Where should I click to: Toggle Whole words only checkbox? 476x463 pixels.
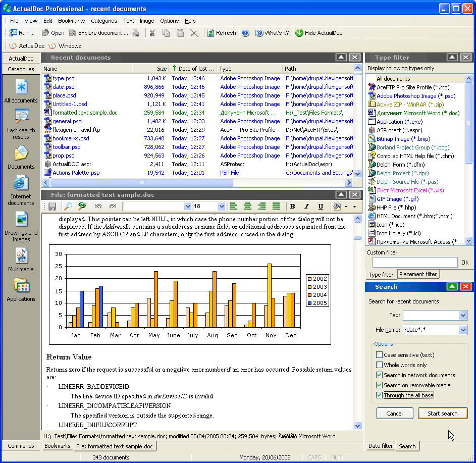(x=380, y=365)
